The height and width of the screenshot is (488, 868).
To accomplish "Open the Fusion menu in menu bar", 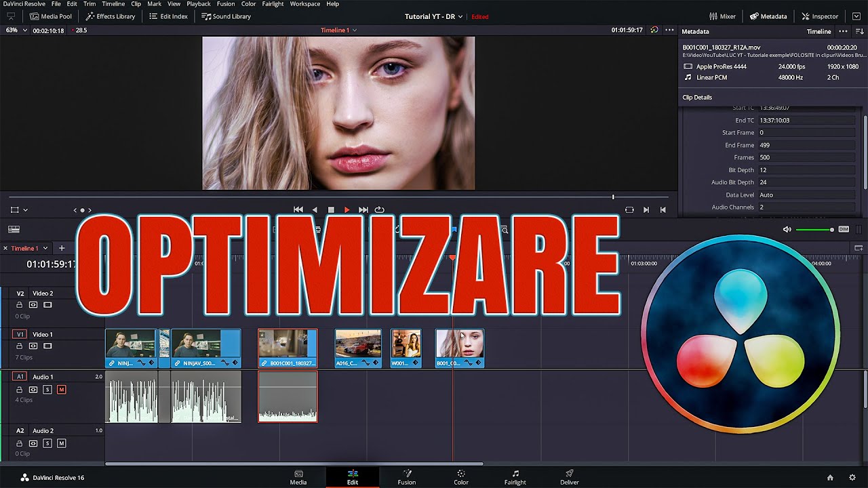I will coord(226,4).
